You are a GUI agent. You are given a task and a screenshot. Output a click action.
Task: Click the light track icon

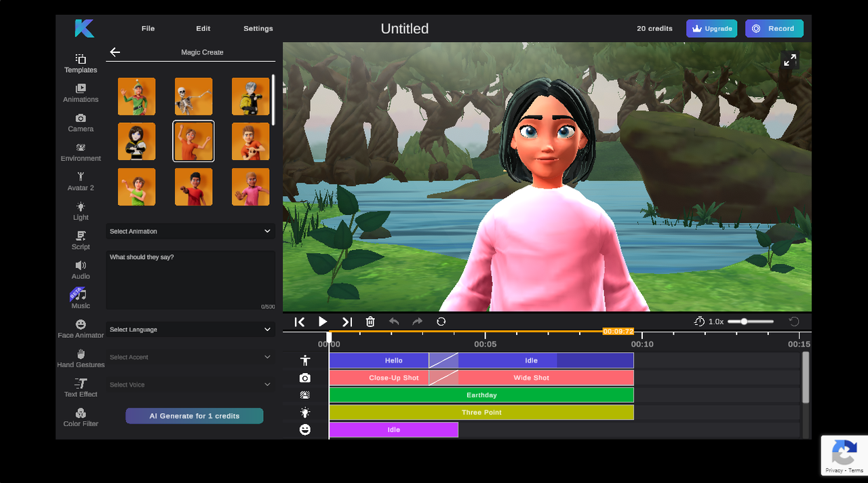(x=305, y=412)
